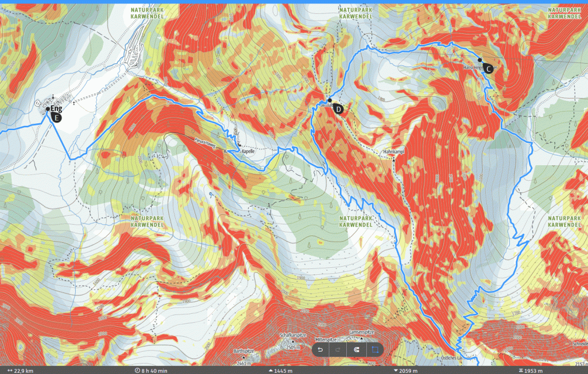Screen dimensions: 588x374
Task: Click the Mitterspitze peak label
Action: (325, 339)
